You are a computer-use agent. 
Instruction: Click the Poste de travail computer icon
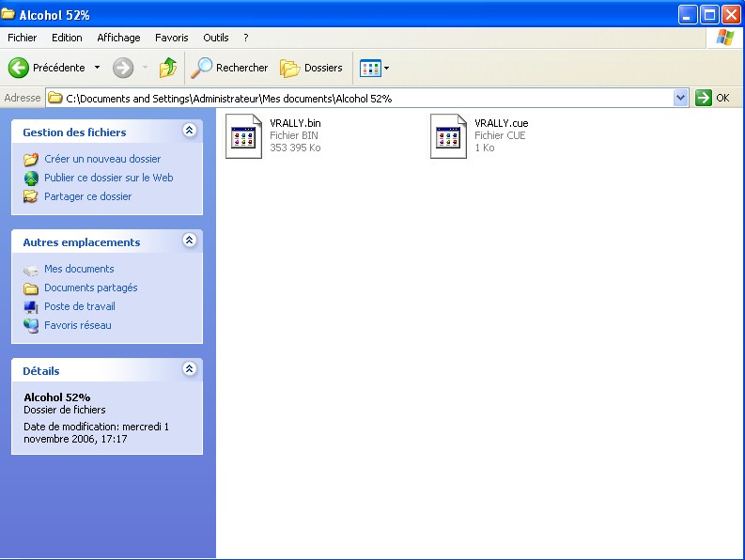(31, 307)
